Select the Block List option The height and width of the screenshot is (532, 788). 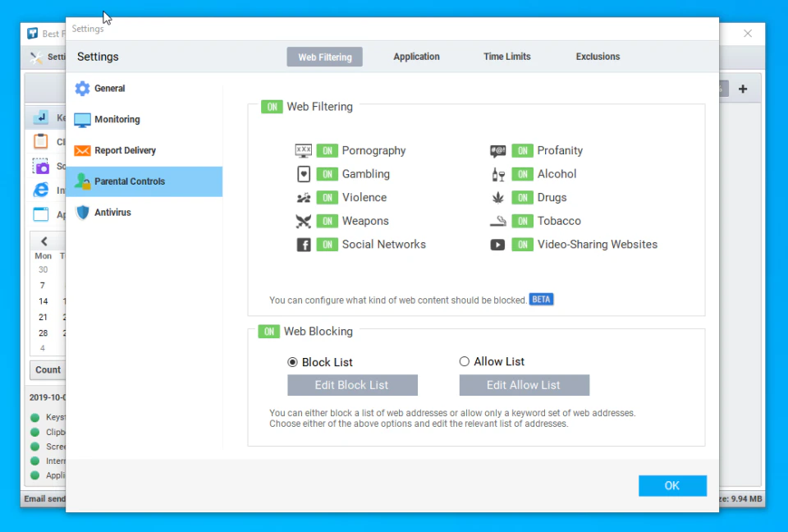click(292, 361)
